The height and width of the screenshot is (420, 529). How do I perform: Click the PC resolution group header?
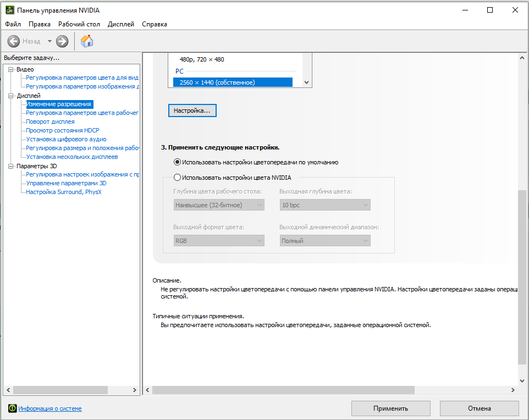pyautogui.click(x=179, y=71)
